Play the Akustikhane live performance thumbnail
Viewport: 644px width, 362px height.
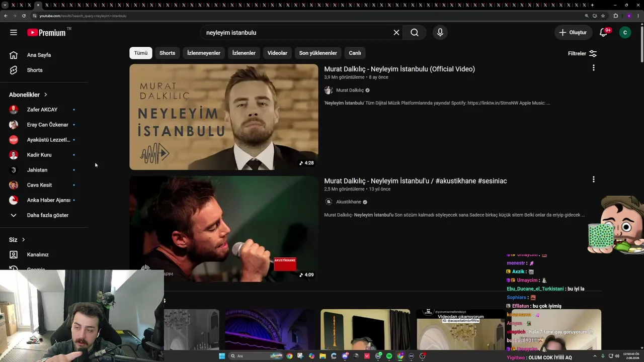click(224, 229)
